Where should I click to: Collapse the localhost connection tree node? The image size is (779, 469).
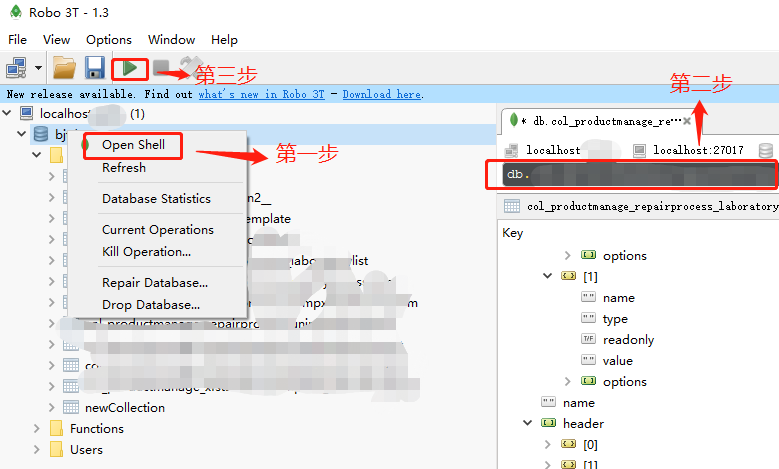coord(7,113)
